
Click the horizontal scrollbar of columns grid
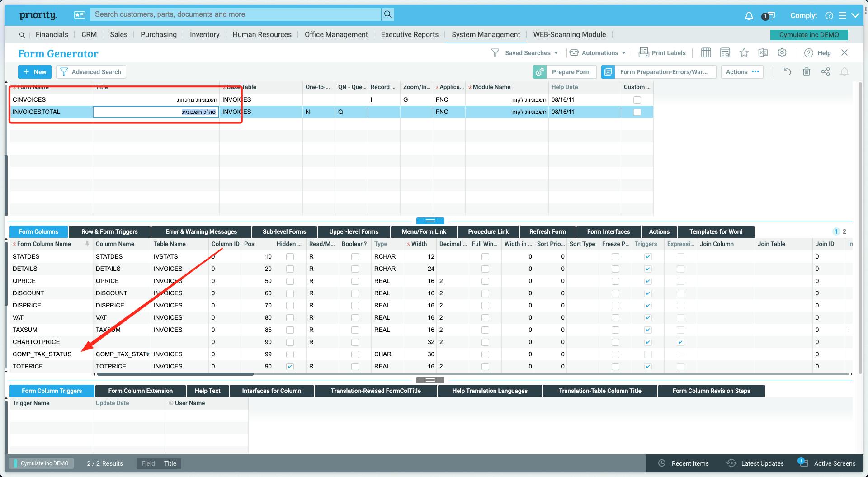175,374
